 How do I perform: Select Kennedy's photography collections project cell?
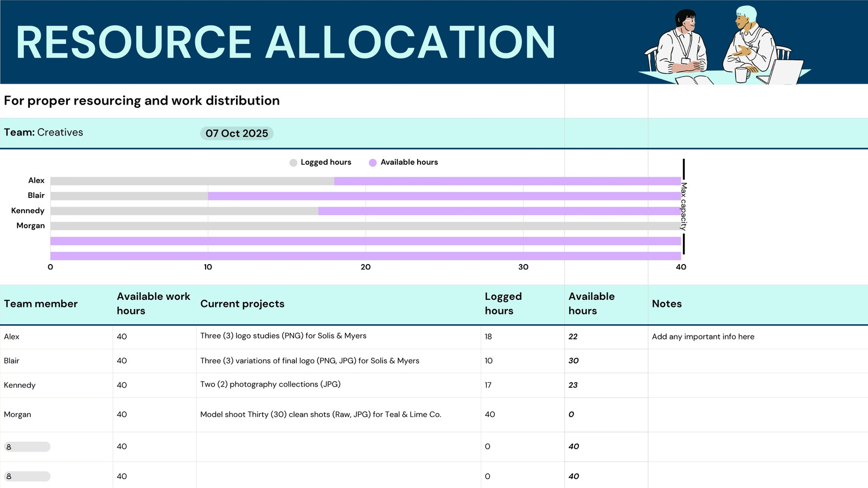339,385
